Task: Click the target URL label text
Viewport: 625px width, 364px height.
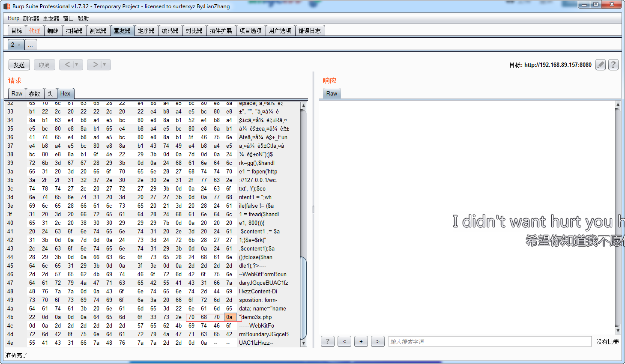Action: pyautogui.click(x=550, y=65)
